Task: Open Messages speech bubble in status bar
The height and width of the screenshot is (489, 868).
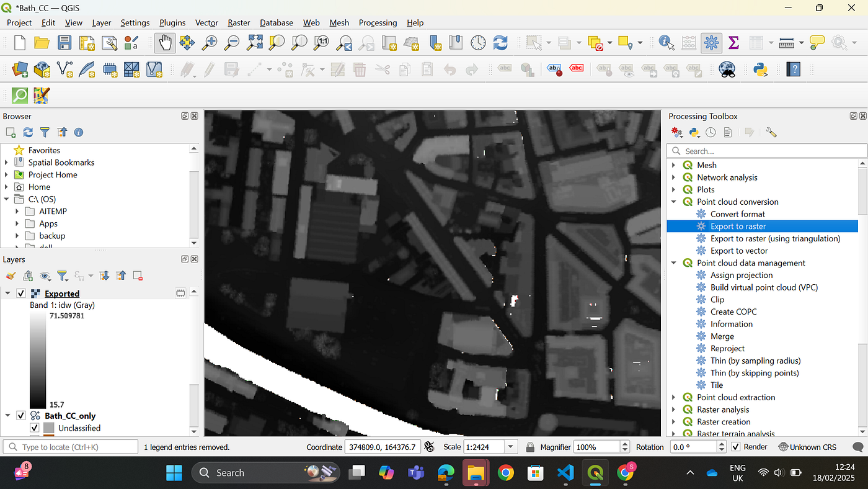Action: click(857, 447)
